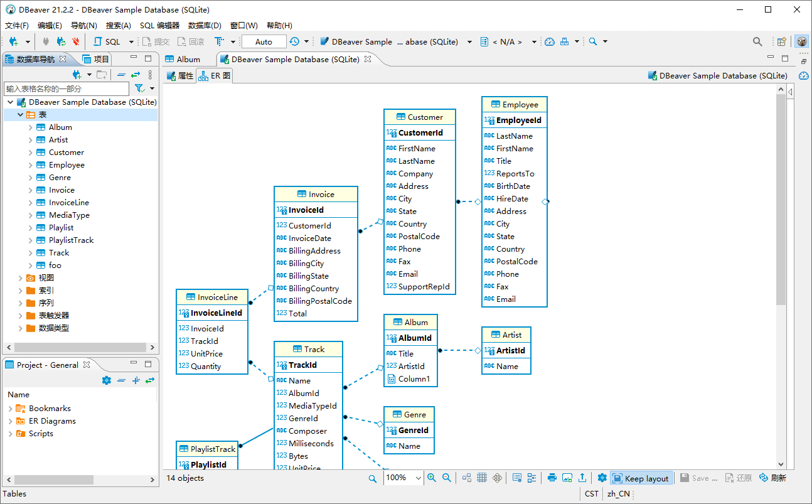Click the zoom in magnifier icon

coord(432,478)
